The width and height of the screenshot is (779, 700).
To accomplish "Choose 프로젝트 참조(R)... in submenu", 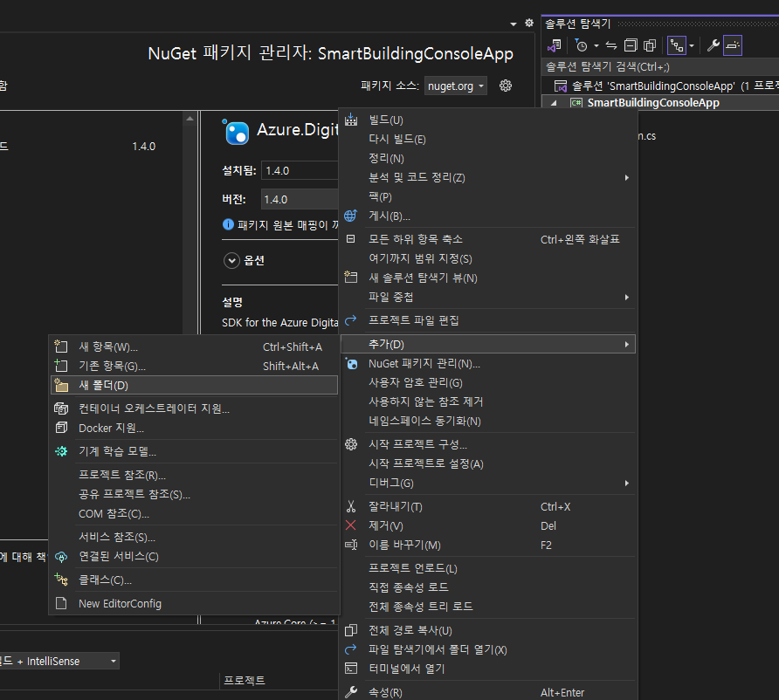I will 122,475.
